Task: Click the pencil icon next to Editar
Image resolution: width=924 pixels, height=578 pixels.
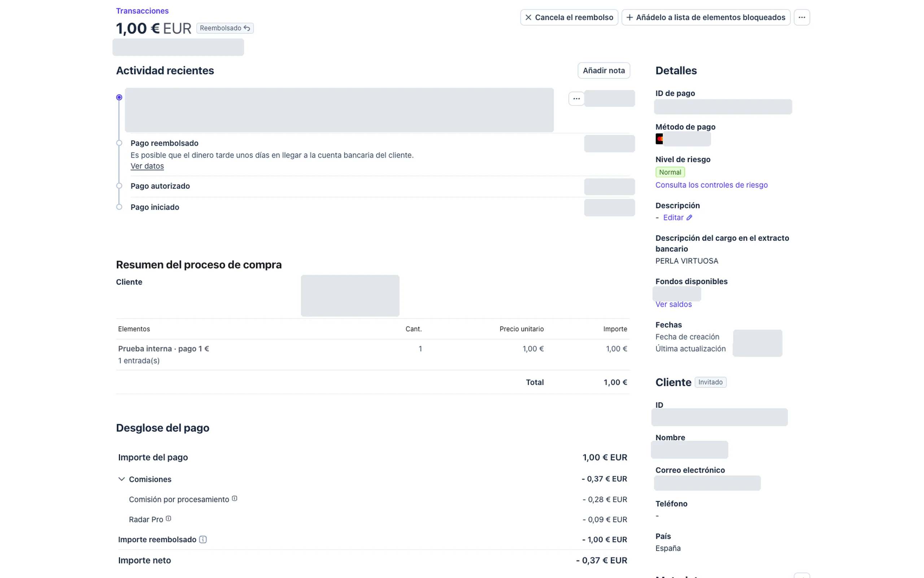Action: click(x=689, y=217)
